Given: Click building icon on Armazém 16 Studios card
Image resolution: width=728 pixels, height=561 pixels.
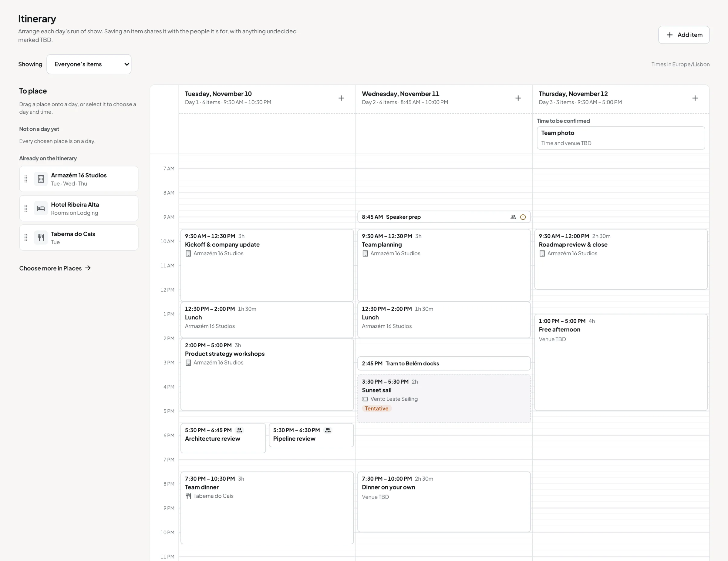Looking at the screenshot, I should (41, 179).
